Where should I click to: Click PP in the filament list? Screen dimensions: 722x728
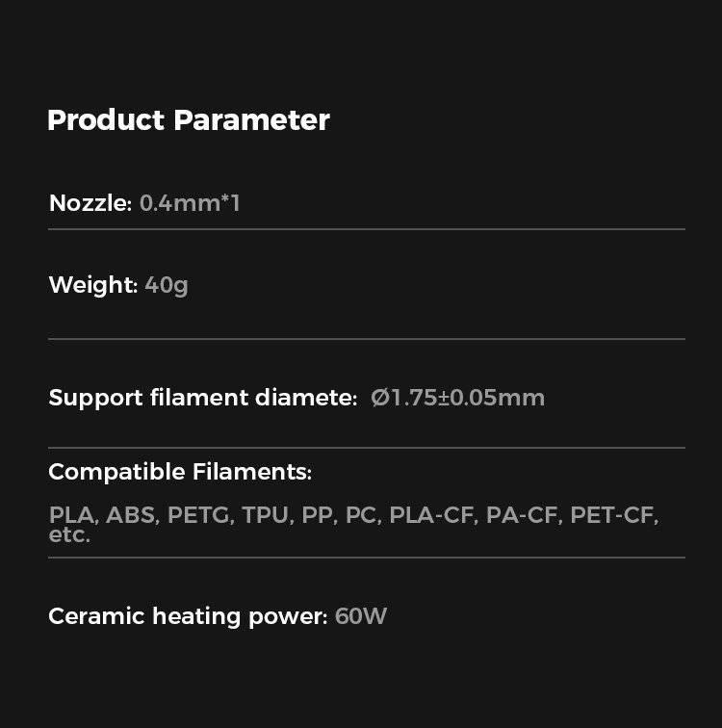pos(318,515)
